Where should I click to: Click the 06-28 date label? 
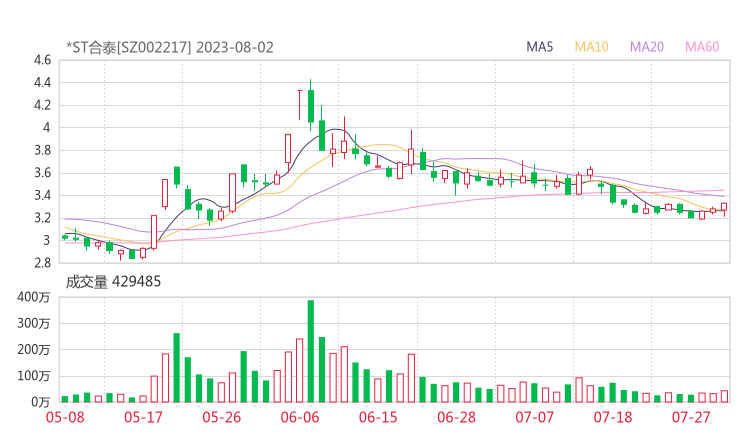pos(456,417)
